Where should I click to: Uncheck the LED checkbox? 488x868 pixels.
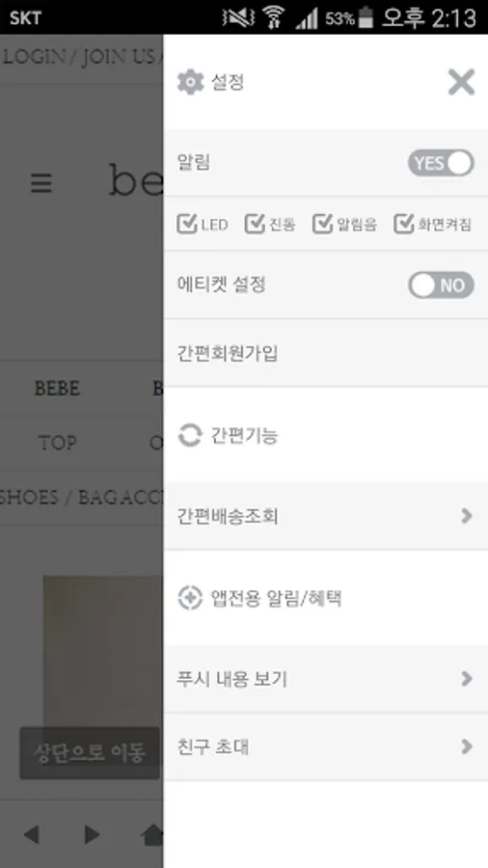click(187, 224)
